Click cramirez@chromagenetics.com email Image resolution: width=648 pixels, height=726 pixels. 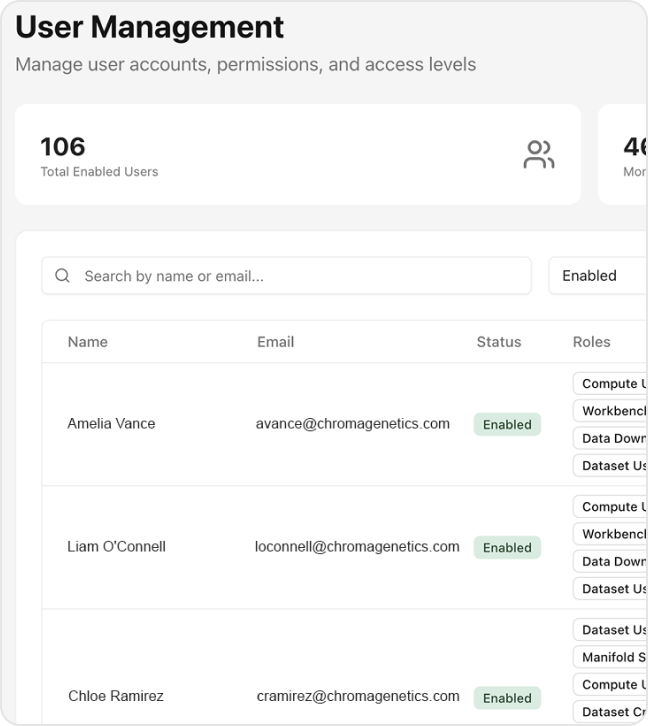tap(358, 696)
